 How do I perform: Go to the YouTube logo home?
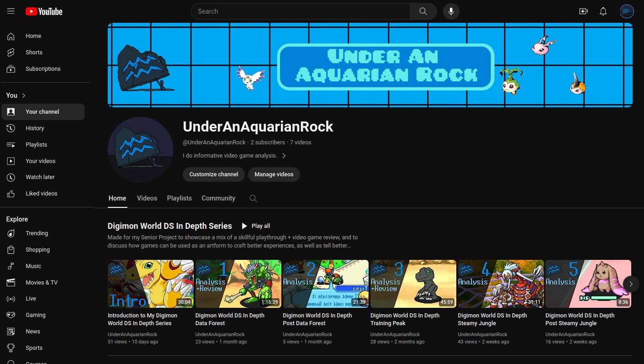click(44, 11)
